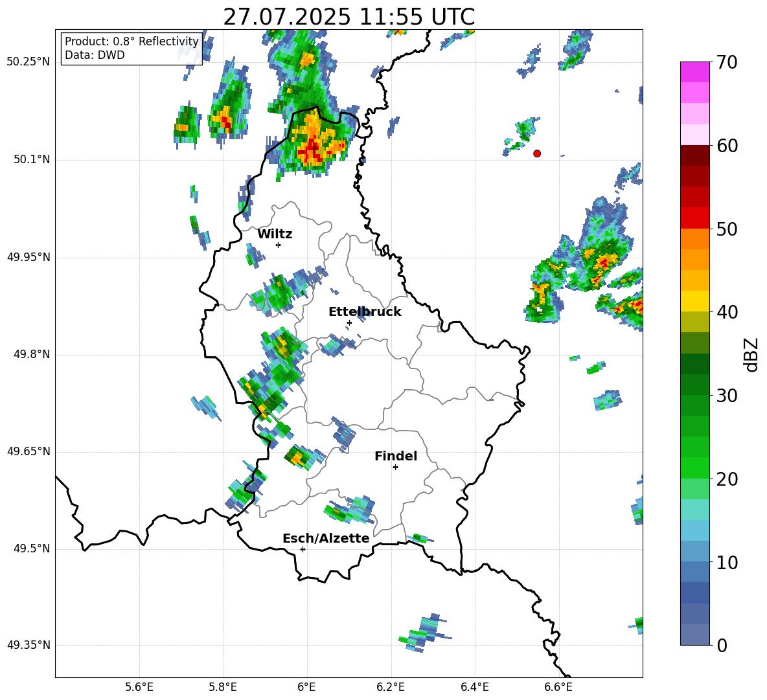Click the 0 tick on colorbar

pos(722,646)
